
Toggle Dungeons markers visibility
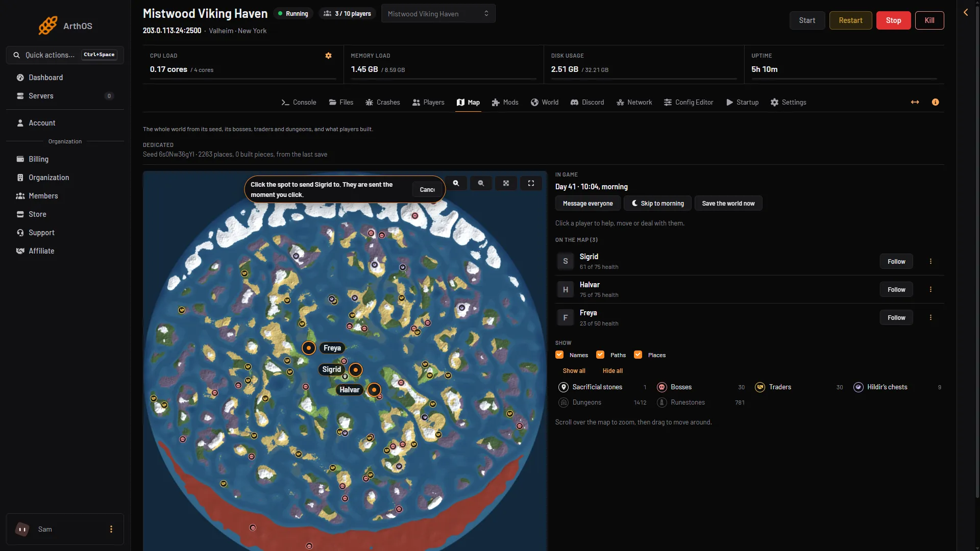pos(602,403)
